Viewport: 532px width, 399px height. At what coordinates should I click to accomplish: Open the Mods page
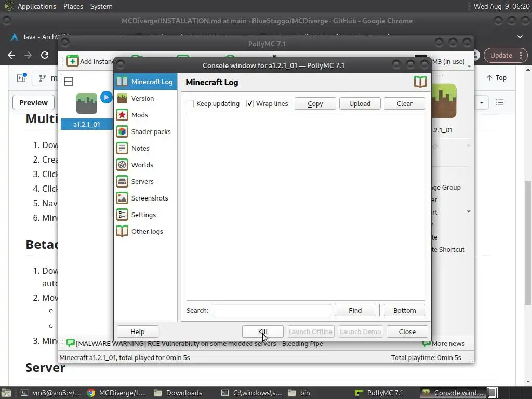click(x=145, y=115)
